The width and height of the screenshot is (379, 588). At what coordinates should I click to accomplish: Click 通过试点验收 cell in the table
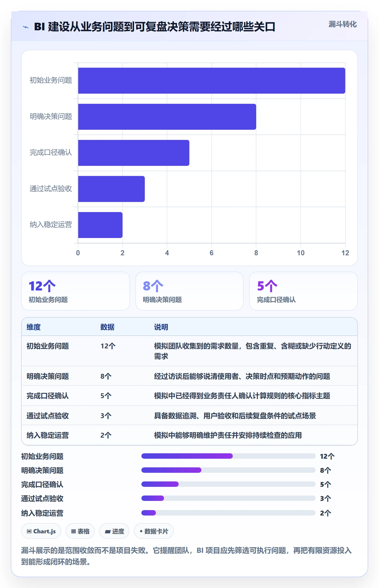pos(48,416)
